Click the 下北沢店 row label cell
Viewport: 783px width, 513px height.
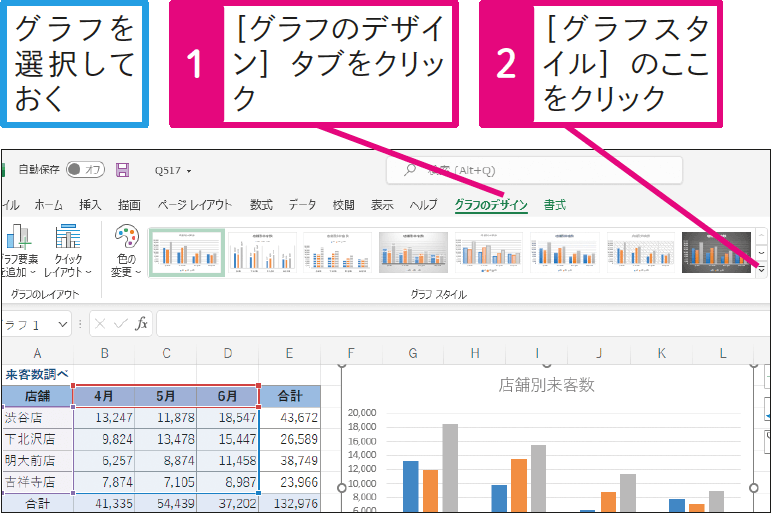point(37,439)
